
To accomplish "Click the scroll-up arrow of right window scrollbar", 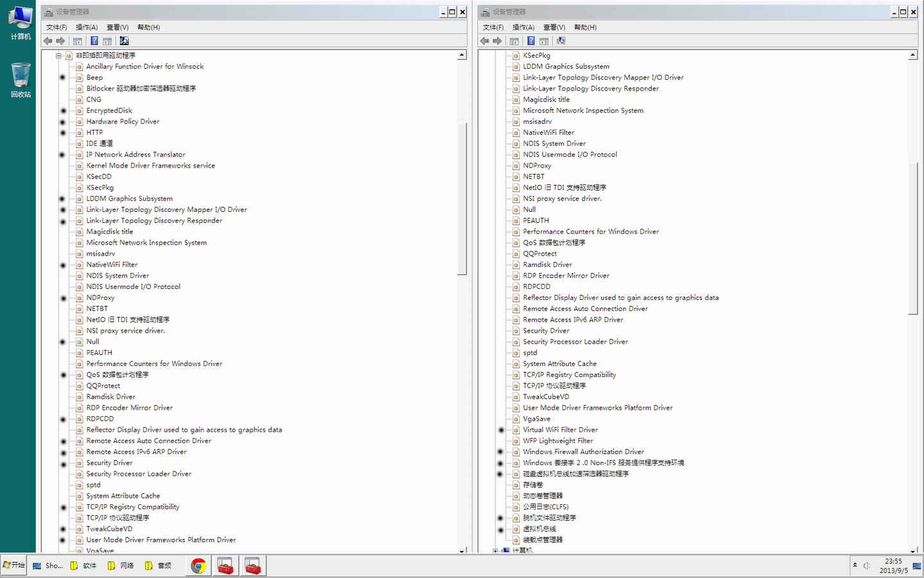I will pos(913,55).
